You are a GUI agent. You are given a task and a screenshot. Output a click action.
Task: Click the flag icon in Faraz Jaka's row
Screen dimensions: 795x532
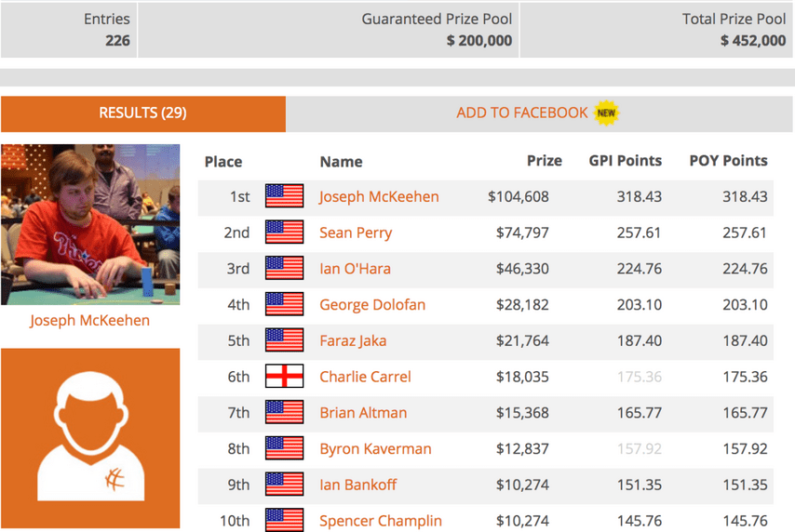point(285,340)
